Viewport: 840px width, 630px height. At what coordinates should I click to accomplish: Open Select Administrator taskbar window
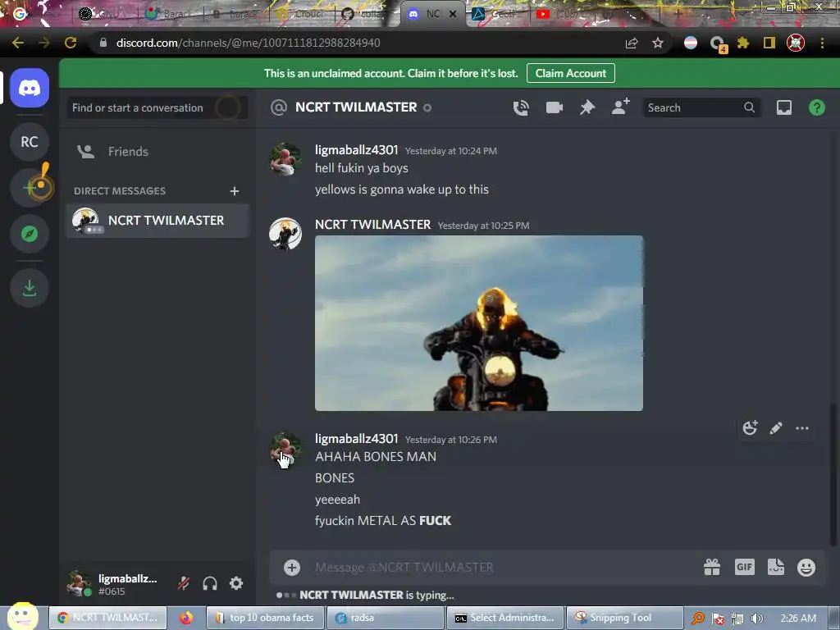pyautogui.click(x=504, y=618)
